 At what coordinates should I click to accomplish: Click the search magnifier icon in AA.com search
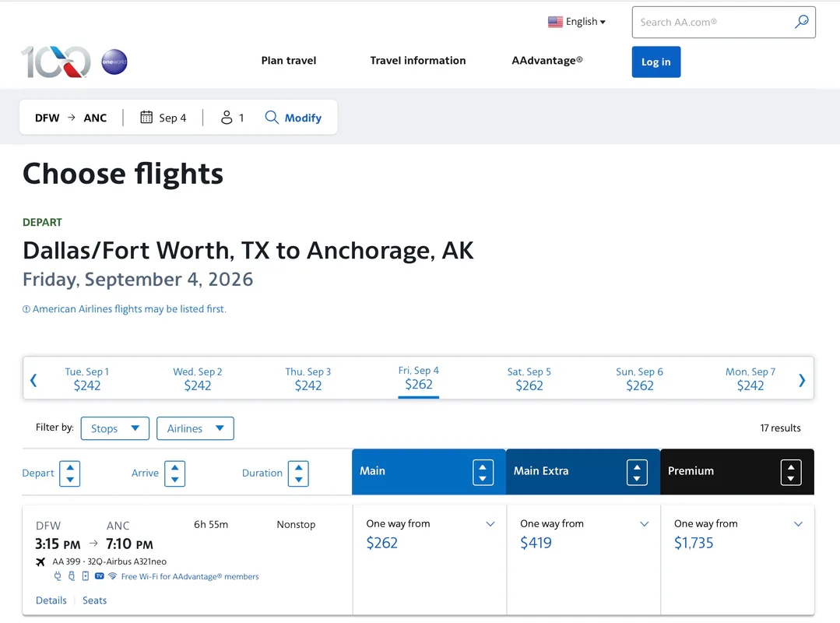coord(801,22)
